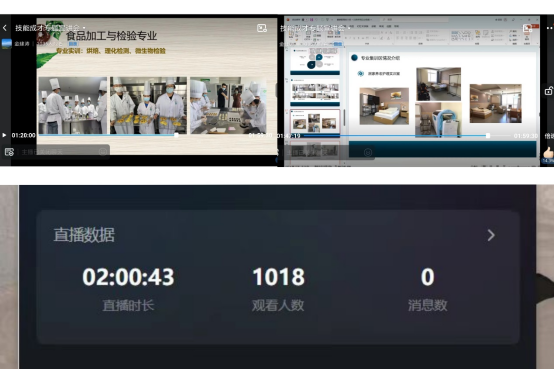Image resolution: width=554 pixels, height=369 pixels.
Task: Tap the thumbs-up like icon on right video
Action: [548, 153]
